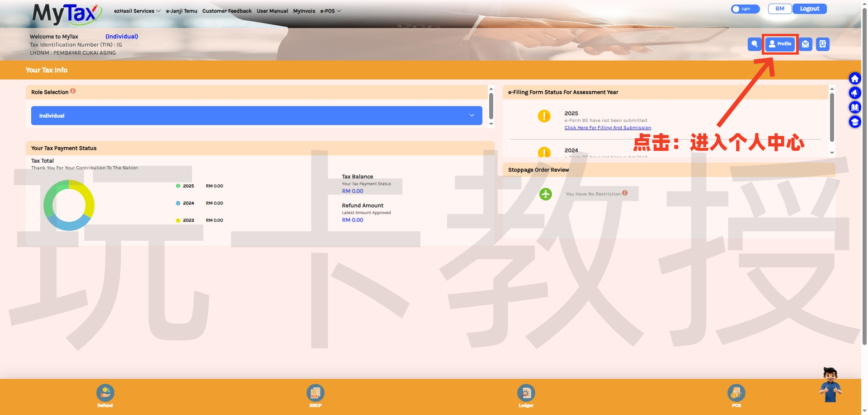Click the home icon in side rail
The width and height of the screenshot is (868, 415).
(x=854, y=79)
